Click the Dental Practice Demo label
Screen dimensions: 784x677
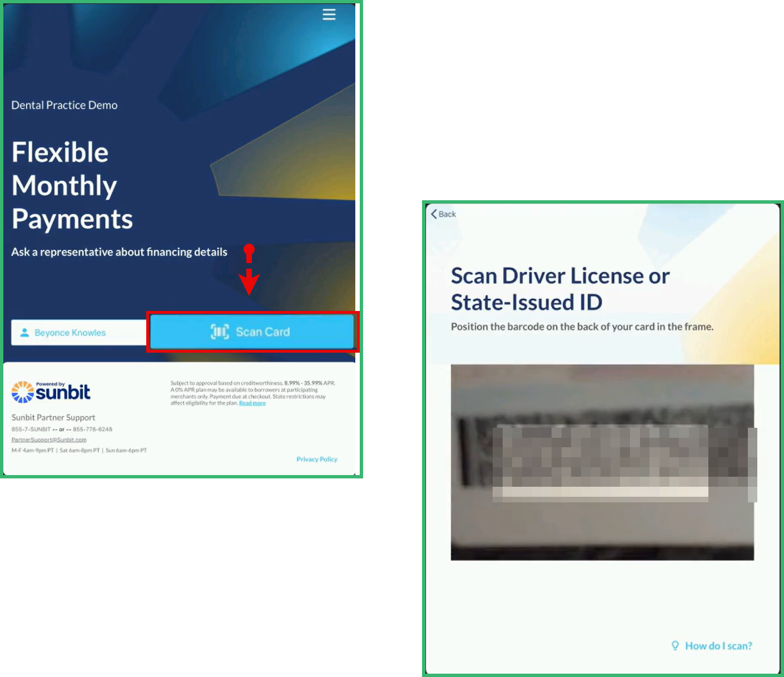[64, 105]
